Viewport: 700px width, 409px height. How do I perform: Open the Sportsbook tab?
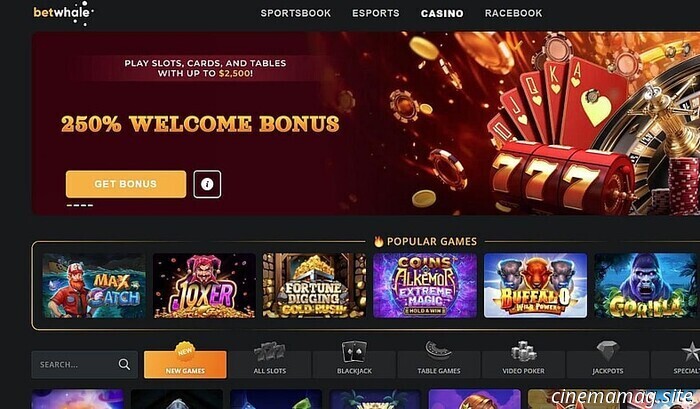point(296,13)
